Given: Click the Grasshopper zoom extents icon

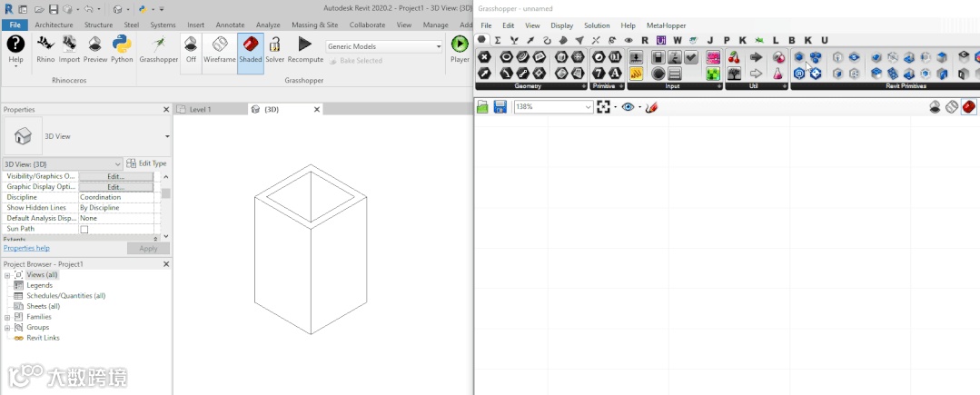Looking at the screenshot, I should pos(603,107).
